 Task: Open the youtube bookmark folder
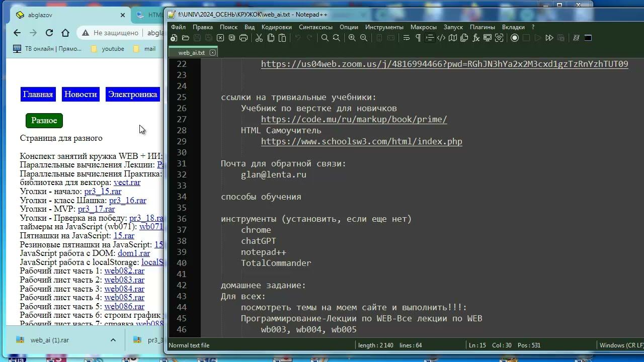107,49
